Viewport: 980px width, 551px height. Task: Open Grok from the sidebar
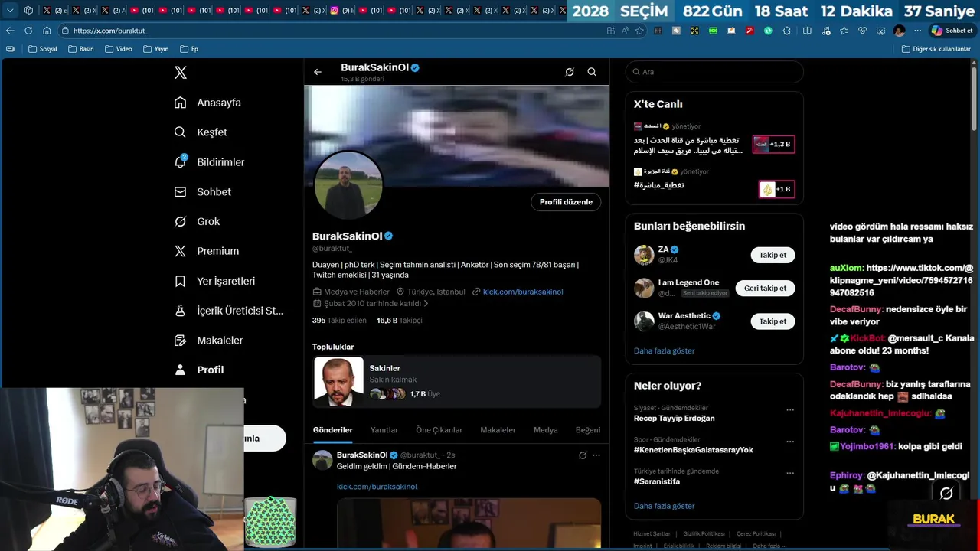pos(198,221)
